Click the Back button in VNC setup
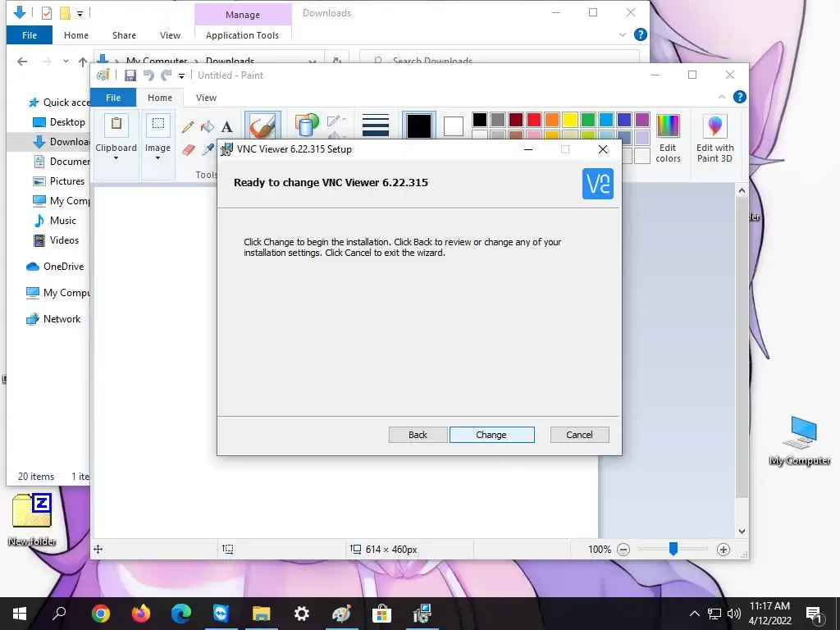 pos(418,435)
